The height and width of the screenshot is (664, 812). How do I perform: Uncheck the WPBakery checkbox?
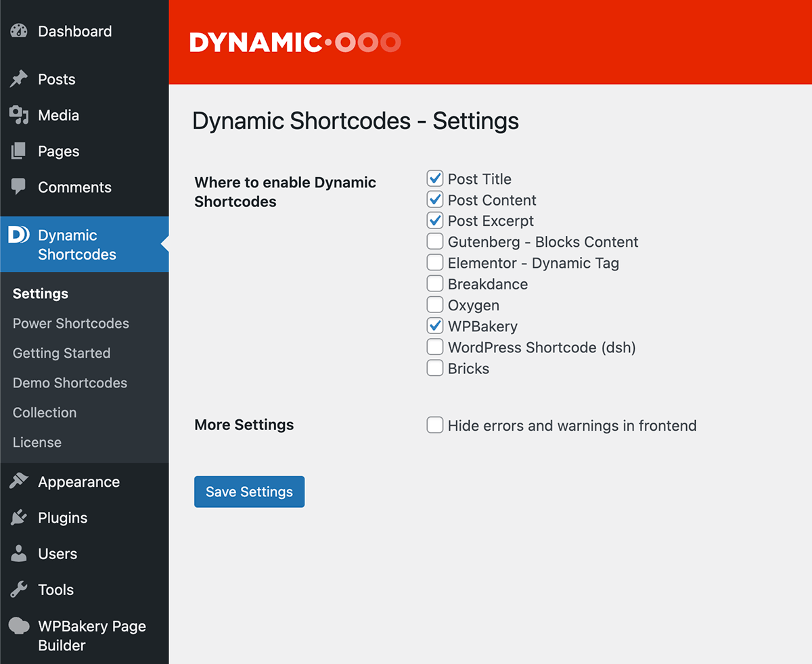pyautogui.click(x=435, y=326)
